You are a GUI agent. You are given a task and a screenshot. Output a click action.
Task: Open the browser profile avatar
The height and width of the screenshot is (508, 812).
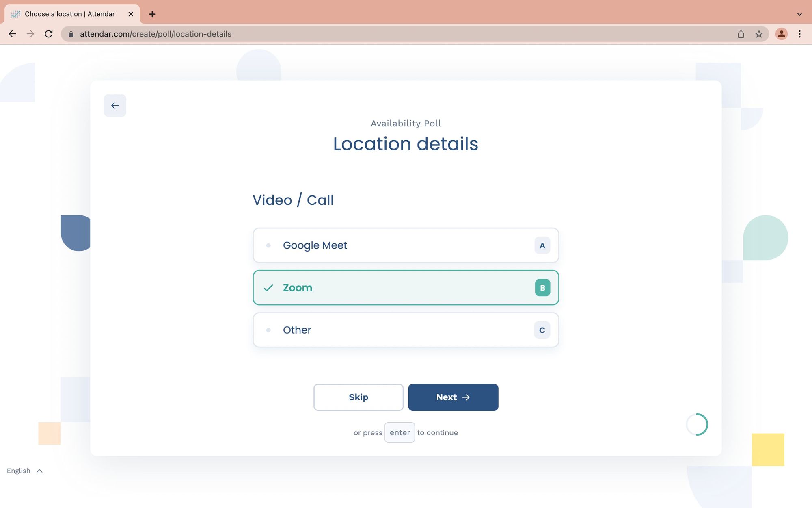click(x=781, y=34)
